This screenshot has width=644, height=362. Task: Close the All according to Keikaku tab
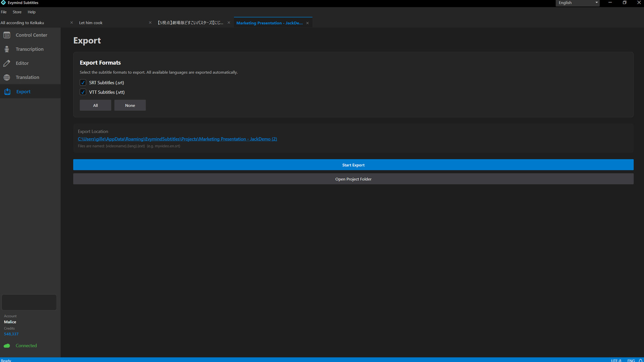(x=71, y=23)
